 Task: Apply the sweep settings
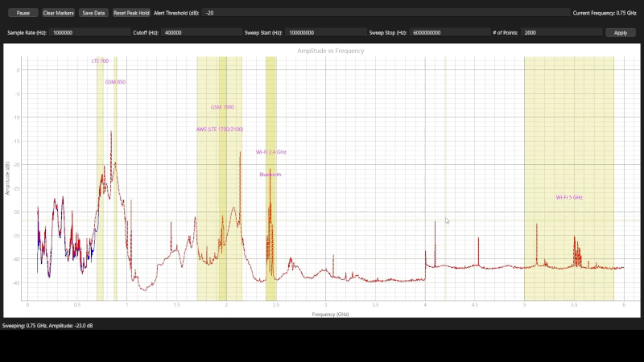[620, 33]
